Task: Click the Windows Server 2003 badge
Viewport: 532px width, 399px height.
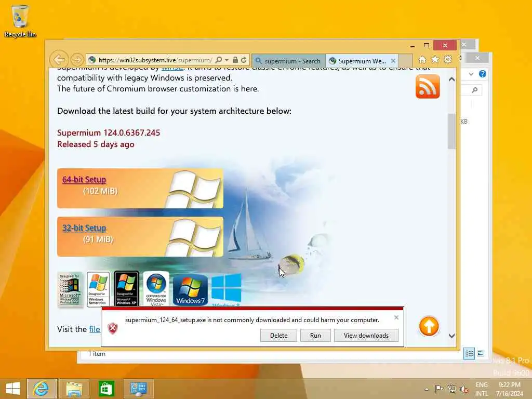Action: (x=98, y=289)
